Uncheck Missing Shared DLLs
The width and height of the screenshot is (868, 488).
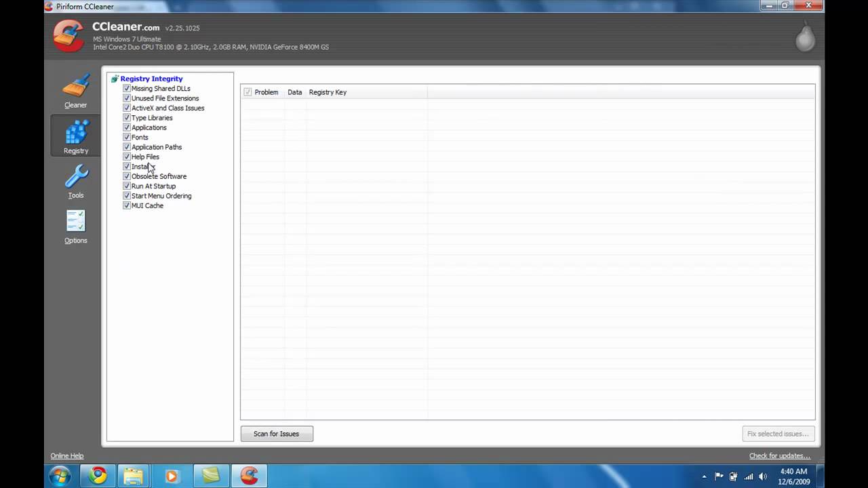(127, 88)
